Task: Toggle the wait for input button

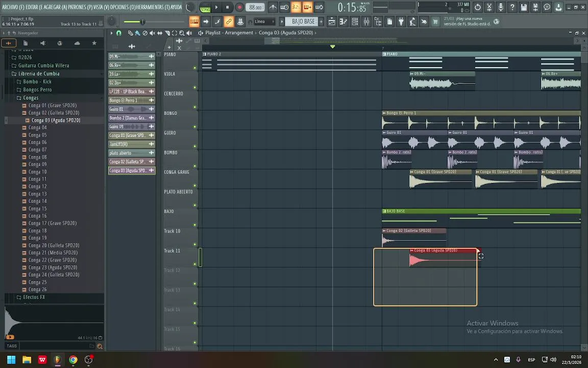Action: pos(285,7)
